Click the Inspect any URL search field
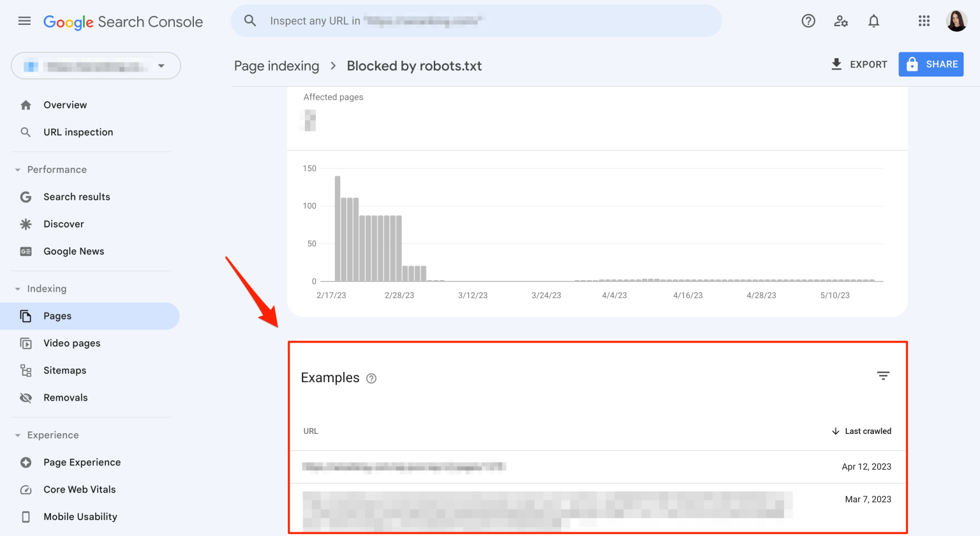Image resolution: width=980 pixels, height=536 pixels. 475,20
